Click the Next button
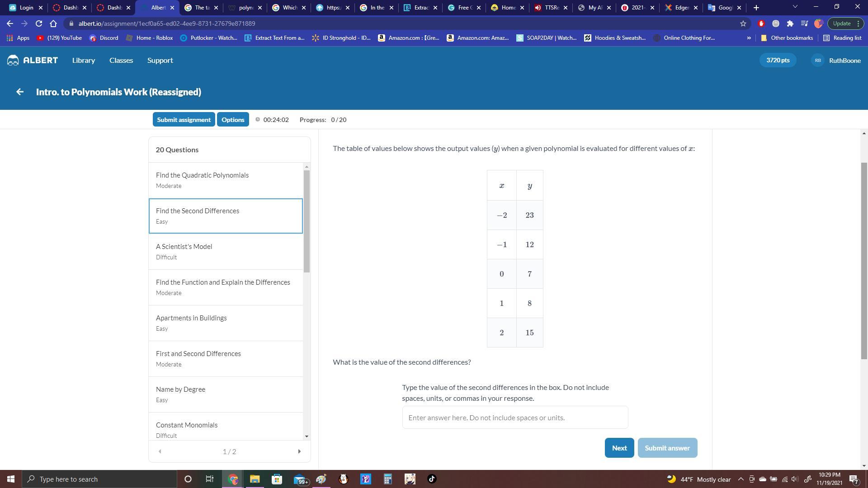The image size is (868, 488). click(x=619, y=448)
